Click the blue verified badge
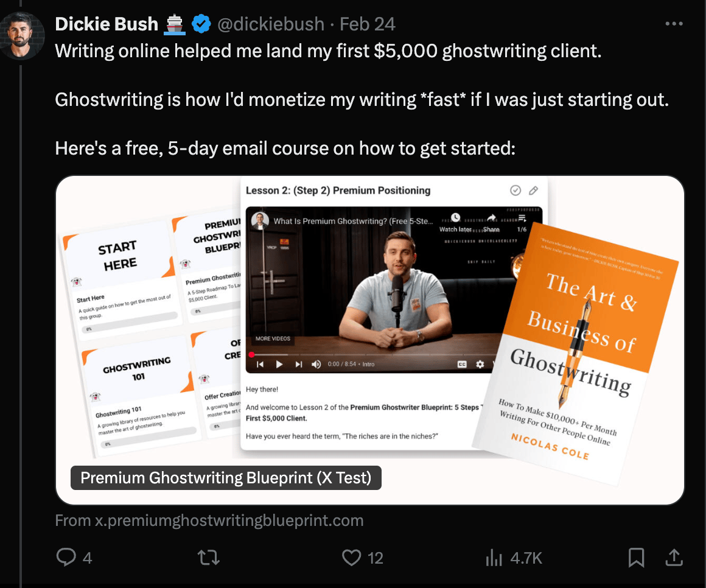 click(x=201, y=24)
